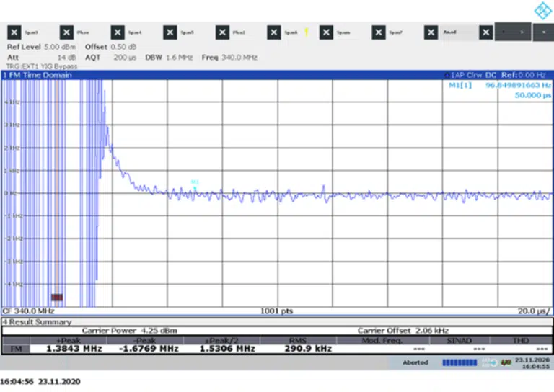This screenshot has height=392, width=554.
Task: Click the FM row label in results
Action: coord(15,349)
